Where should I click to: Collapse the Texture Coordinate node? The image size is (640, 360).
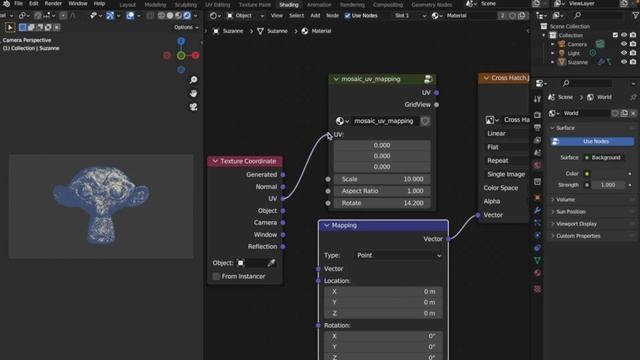[x=215, y=161]
